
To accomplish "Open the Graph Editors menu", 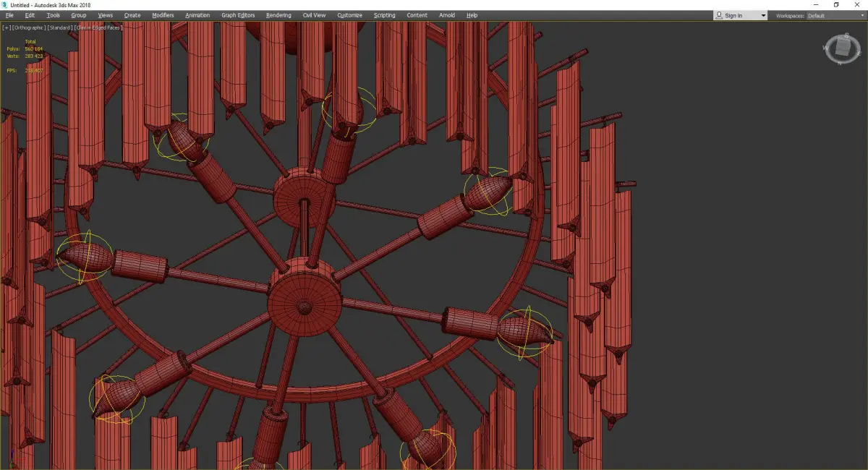I will 238,15.
